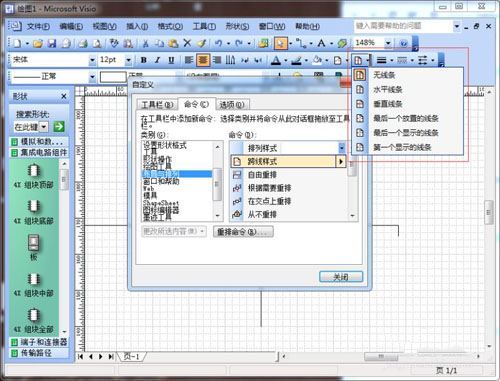Open the 排列样式 command dropdown arrow
Screen dimensions: 500x381
click(x=342, y=148)
